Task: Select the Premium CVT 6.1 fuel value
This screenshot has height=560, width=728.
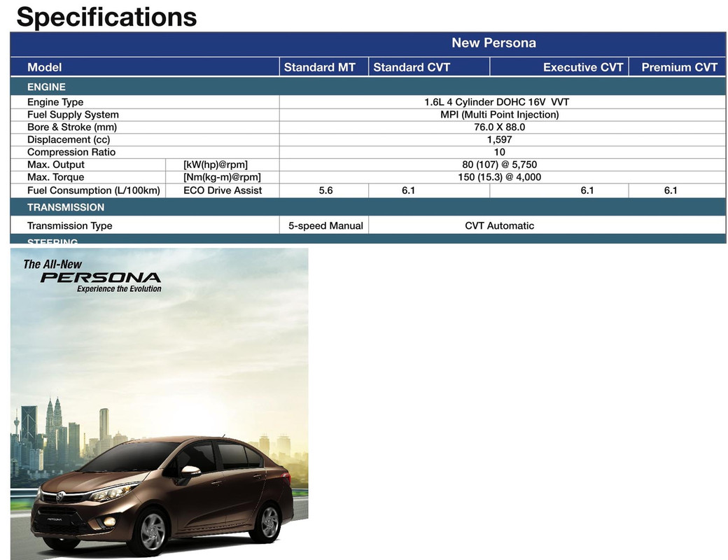Action: 671,190
